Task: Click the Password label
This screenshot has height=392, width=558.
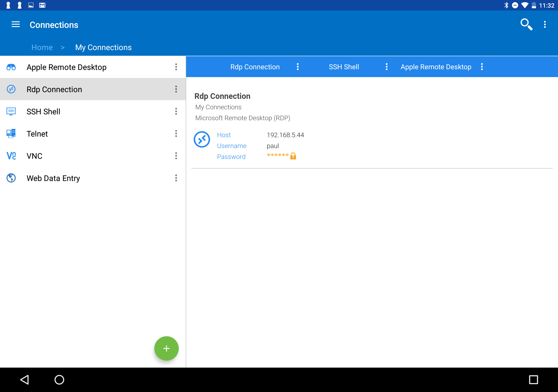Action: click(x=231, y=157)
